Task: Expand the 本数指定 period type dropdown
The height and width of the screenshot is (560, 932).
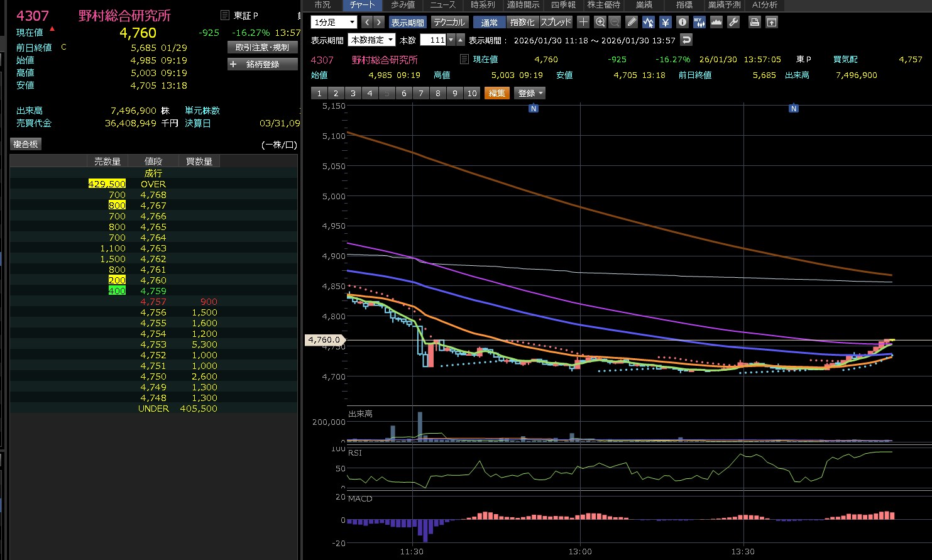Action: point(371,40)
